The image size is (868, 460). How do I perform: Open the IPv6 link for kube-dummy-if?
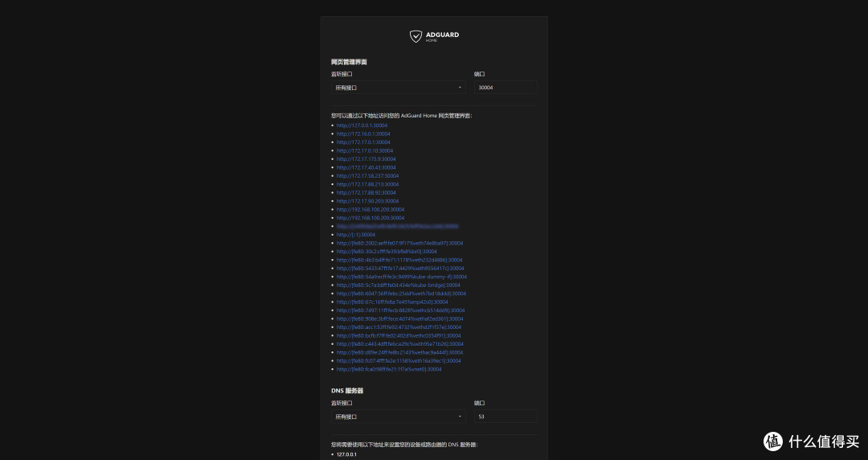tap(402, 277)
